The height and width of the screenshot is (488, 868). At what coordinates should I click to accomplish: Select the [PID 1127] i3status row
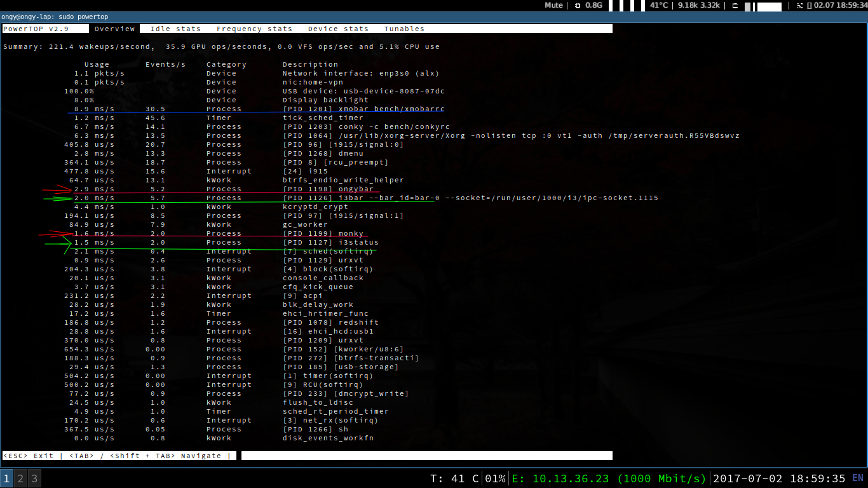tap(226, 242)
